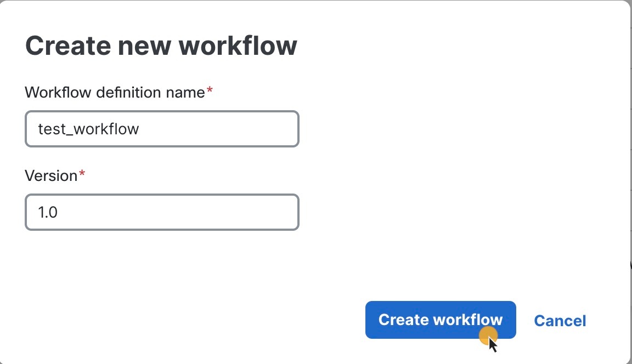
Task: Click the word 'new' in dialog heading
Action: pyautogui.click(x=145, y=47)
